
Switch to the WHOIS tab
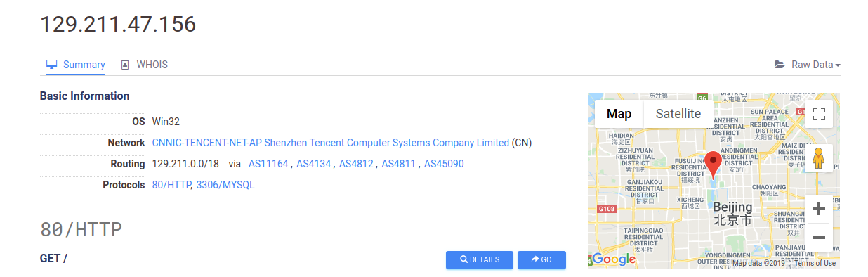[x=144, y=65]
